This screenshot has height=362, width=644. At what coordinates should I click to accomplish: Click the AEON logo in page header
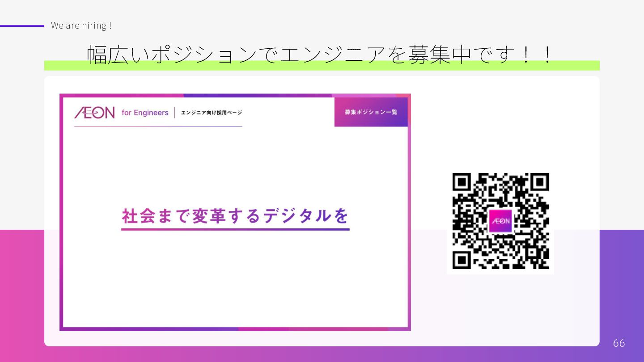tap(94, 113)
